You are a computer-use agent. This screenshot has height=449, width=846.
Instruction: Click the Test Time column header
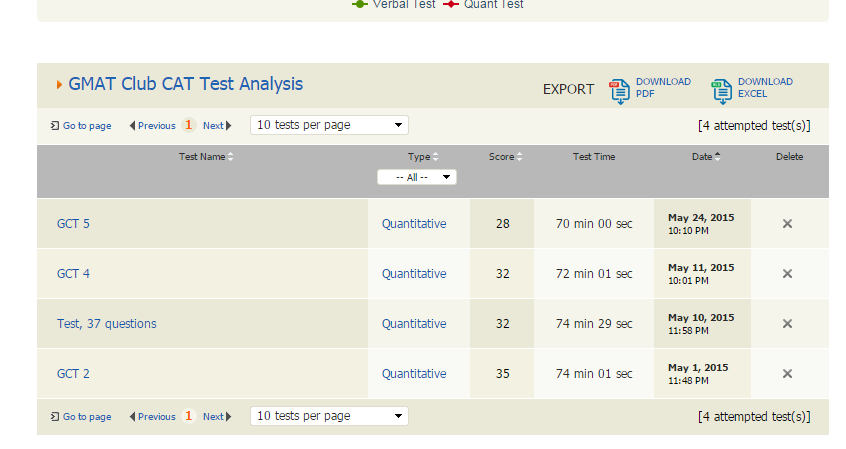click(x=594, y=157)
